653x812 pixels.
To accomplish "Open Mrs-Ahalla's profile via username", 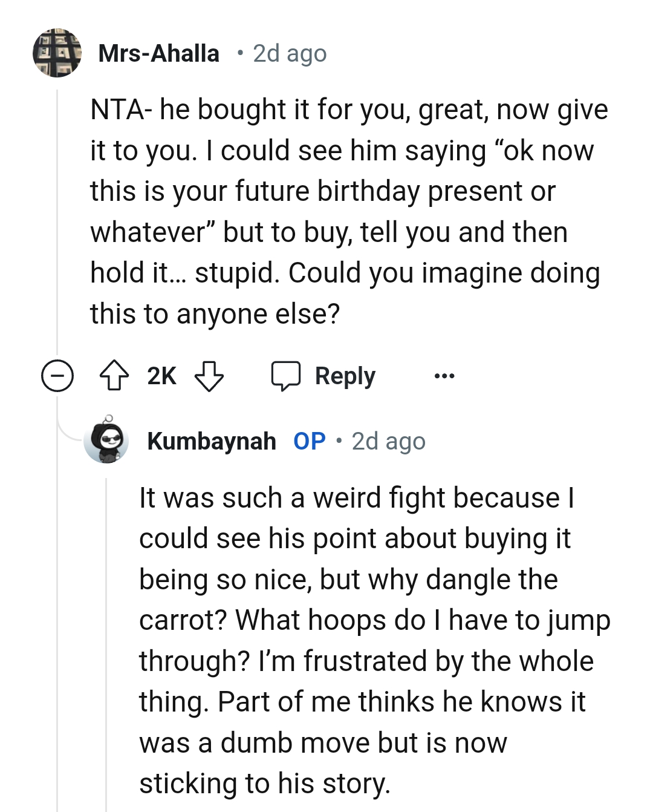I will click(x=159, y=53).
